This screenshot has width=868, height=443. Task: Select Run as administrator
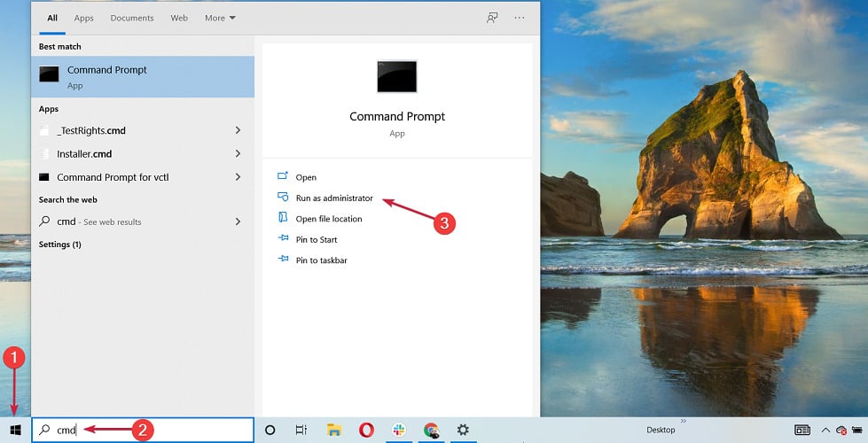click(334, 198)
